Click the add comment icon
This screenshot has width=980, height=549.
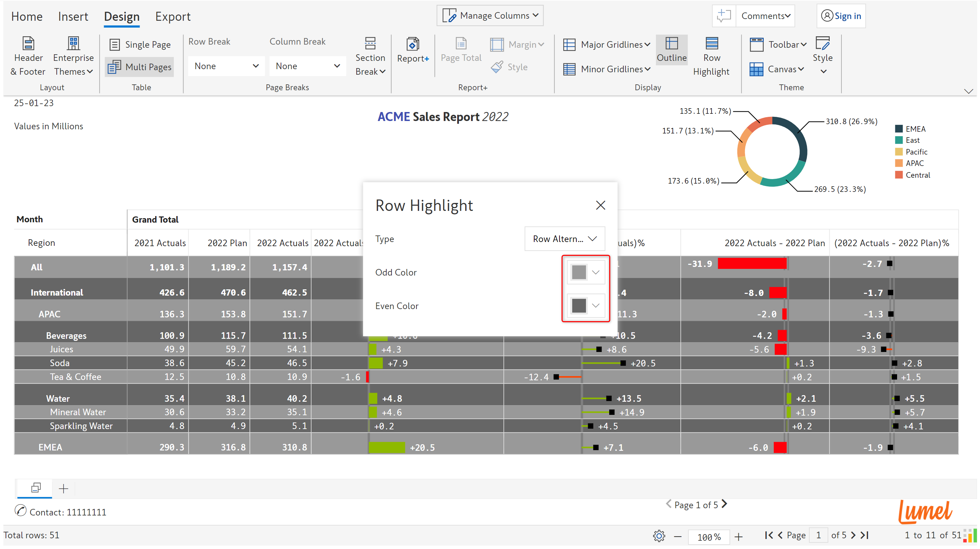pos(723,16)
